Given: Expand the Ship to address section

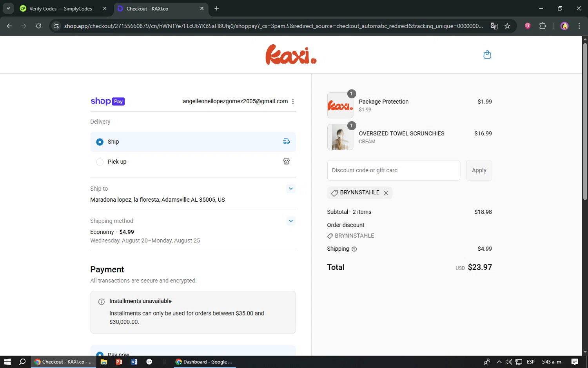Looking at the screenshot, I should [x=291, y=189].
